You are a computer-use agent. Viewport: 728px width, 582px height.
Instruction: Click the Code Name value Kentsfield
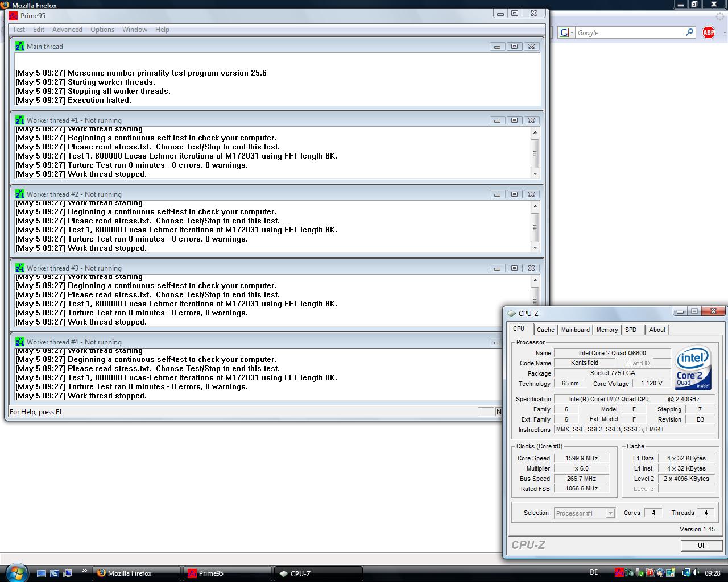pyautogui.click(x=585, y=363)
